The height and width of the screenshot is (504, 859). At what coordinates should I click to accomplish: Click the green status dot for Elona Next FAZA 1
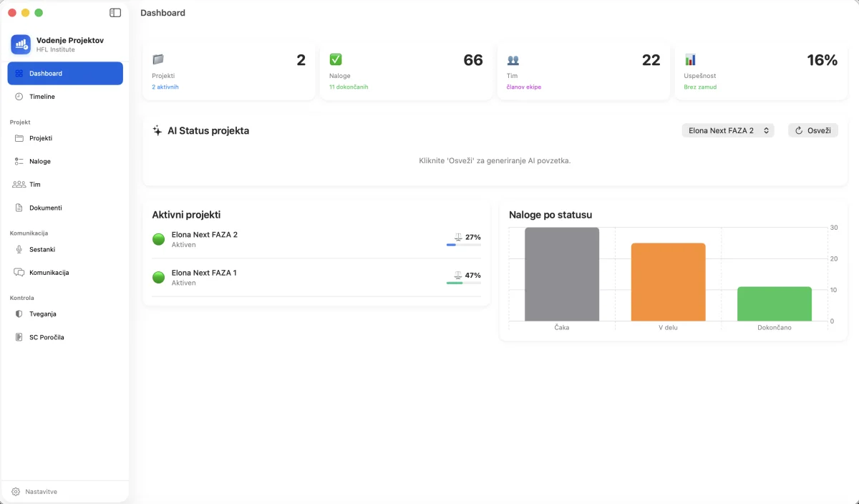click(159, 277)
